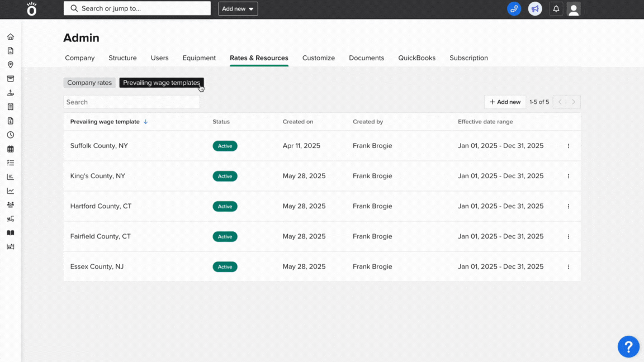Expand the Add new dropdown in header
The height and width of the screenshot is (362, 644).
238,9
